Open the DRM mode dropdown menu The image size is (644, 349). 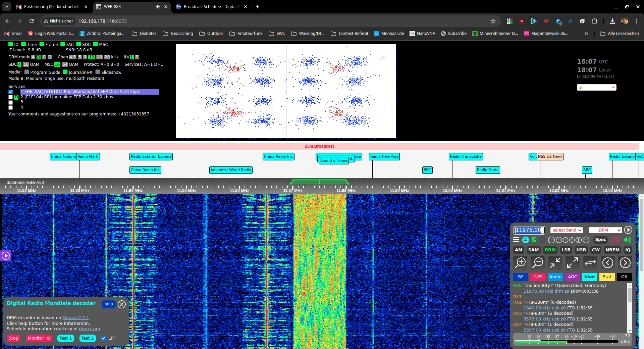click(605, 230)
